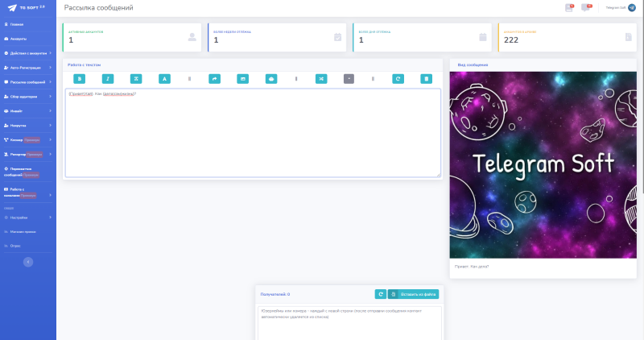This screenshot has width=644, height=340.
Task: Apply bold formatting in the text toolbar
Action: [x=79, y=79]
